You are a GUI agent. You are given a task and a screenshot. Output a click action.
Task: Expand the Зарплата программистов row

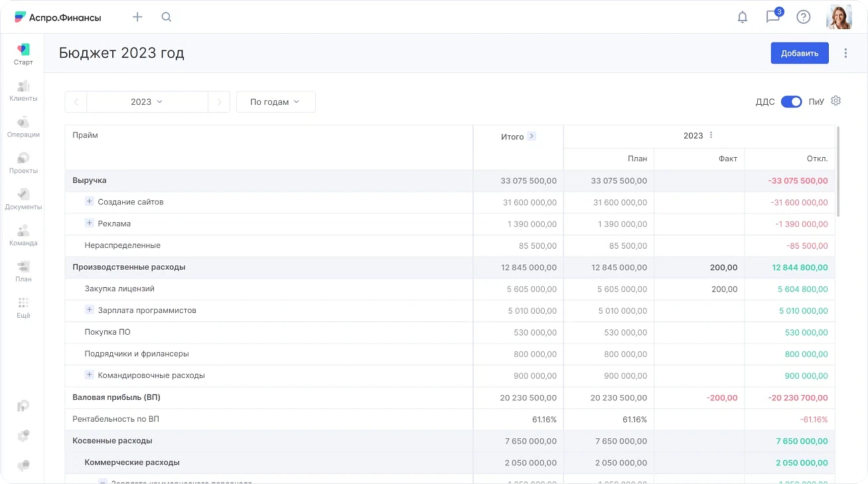[x=90, y=310]
